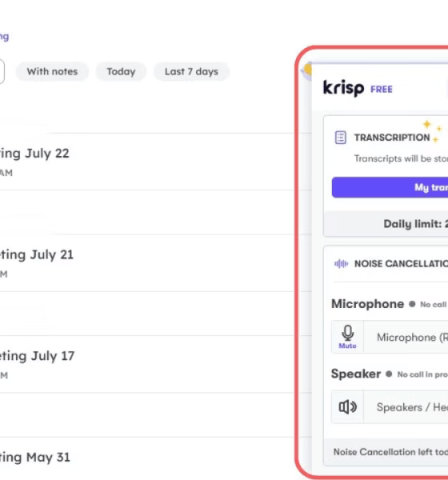
Task: Open the meeting from July 17
Action: pos(147,364)
